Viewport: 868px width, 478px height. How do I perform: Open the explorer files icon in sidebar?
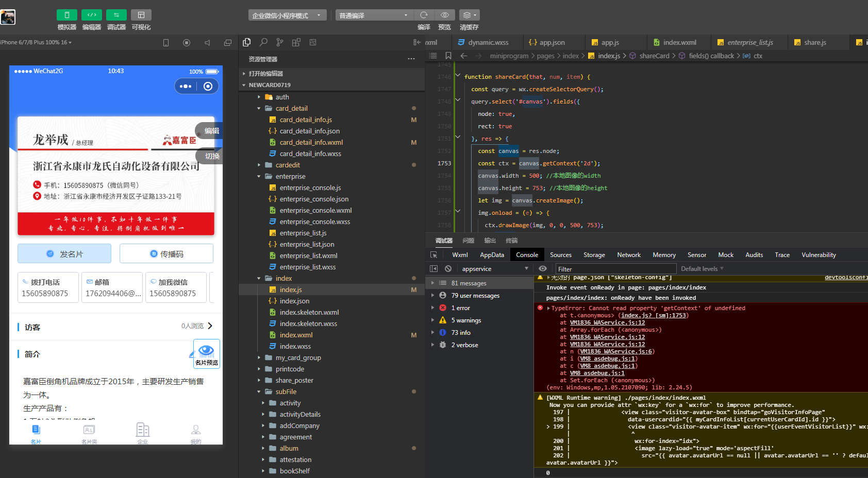point(247,42)
